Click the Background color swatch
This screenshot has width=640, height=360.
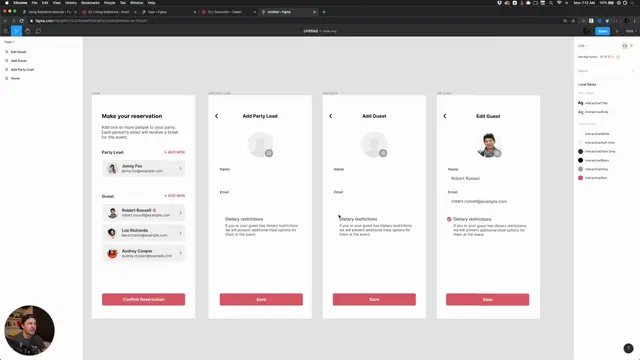coord(618,57)
